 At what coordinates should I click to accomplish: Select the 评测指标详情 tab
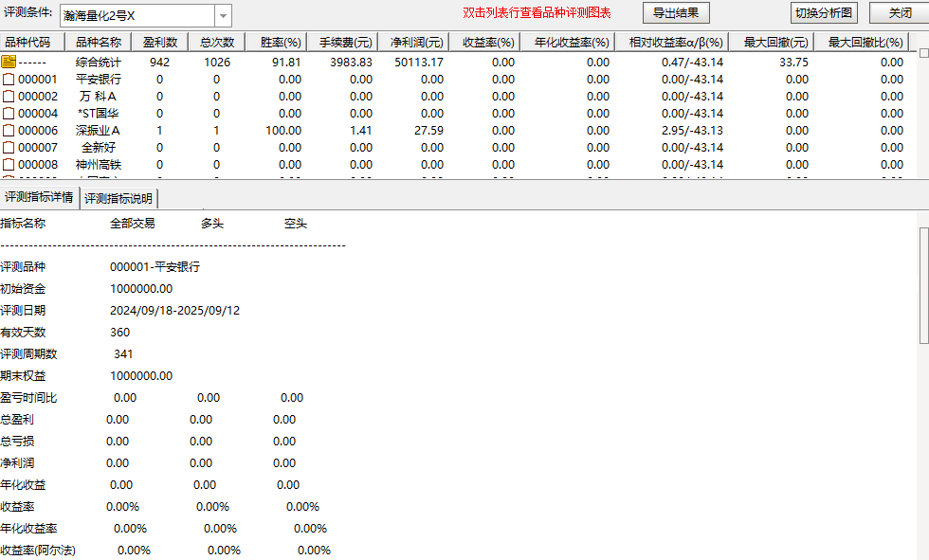coord(39,197)
